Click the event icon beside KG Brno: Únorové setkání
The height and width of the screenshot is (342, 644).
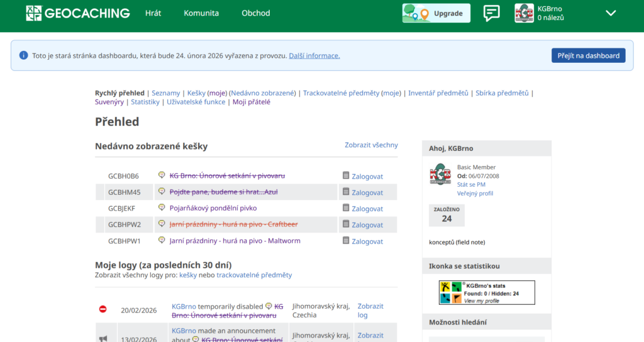point(162,175)
